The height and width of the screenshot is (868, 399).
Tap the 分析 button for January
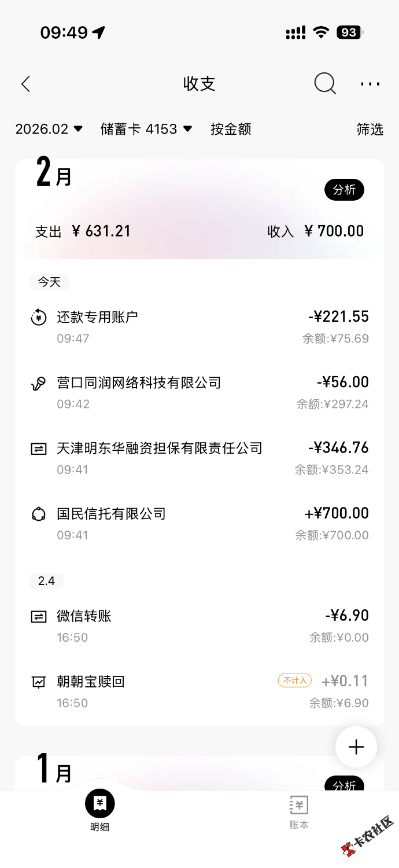point(344,785)
